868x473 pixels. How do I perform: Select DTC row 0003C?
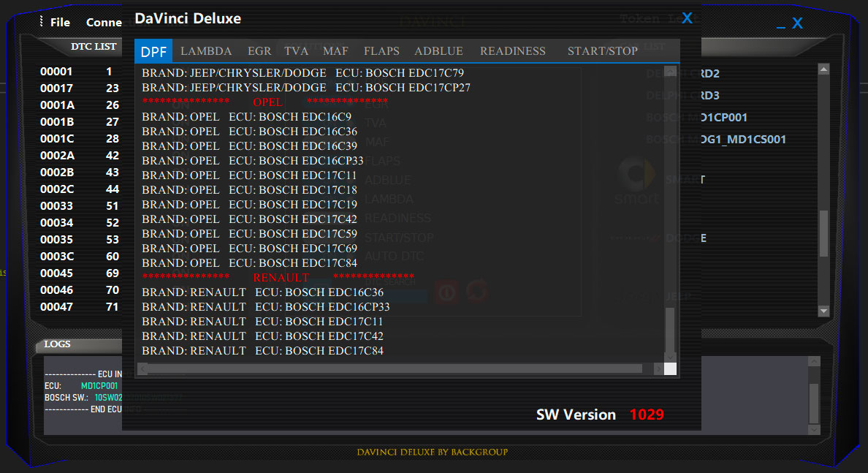[80, 257]
